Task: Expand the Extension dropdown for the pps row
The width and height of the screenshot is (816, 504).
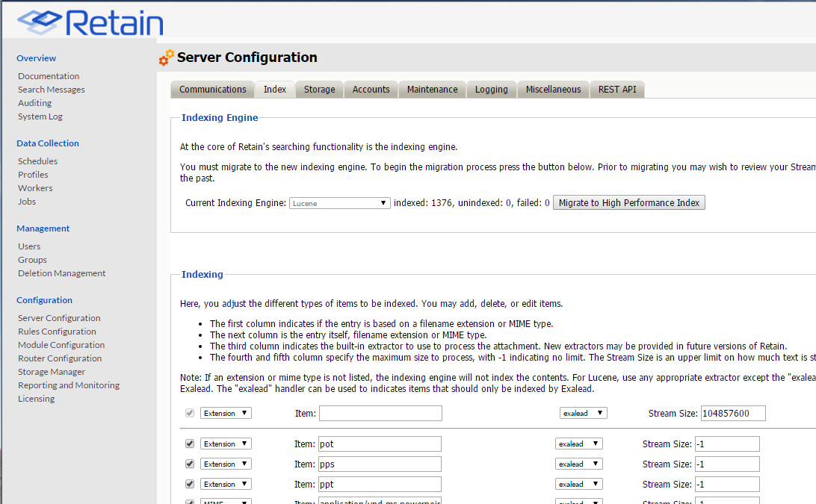Action: (226, 464)
